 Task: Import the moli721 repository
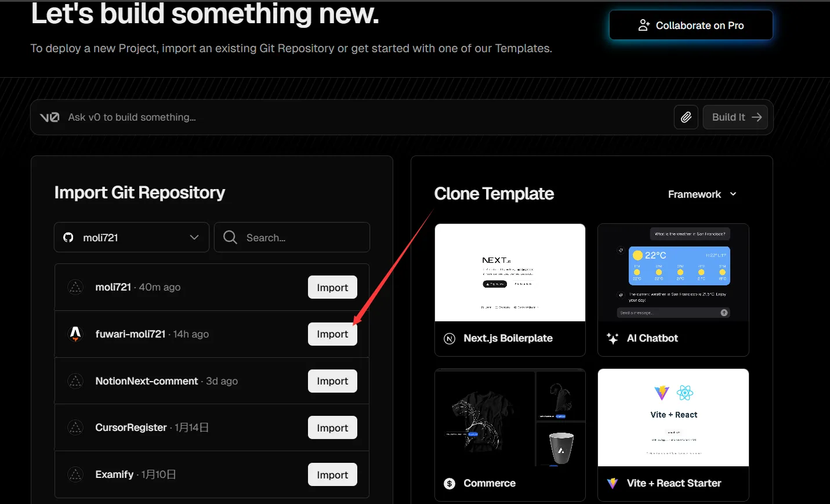click(332, 287)
